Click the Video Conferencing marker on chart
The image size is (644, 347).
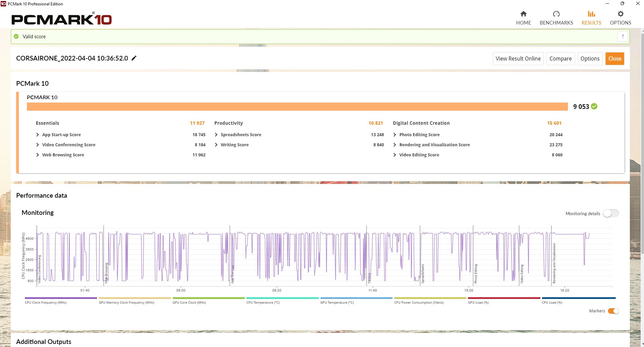tap(39, 269)
